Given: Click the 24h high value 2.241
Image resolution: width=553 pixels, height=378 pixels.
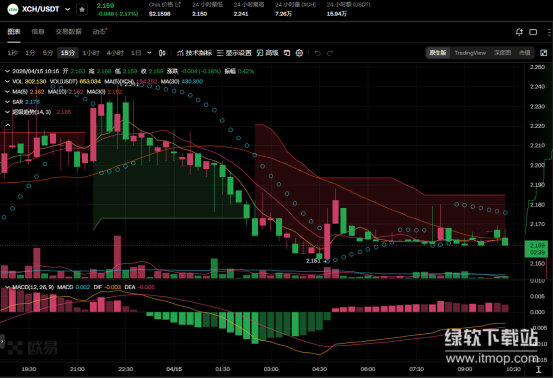Looking at the screenshot, I should [241, 14].
